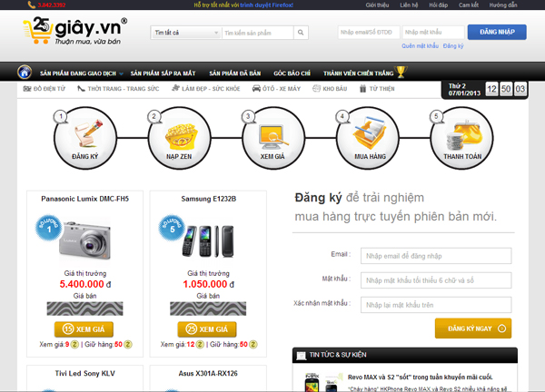Image resolution: width=545 pixels, height=392 pixels.
Task: Click the Panasonic Lumix DMC-FH5 title
Action: (84, 199)
